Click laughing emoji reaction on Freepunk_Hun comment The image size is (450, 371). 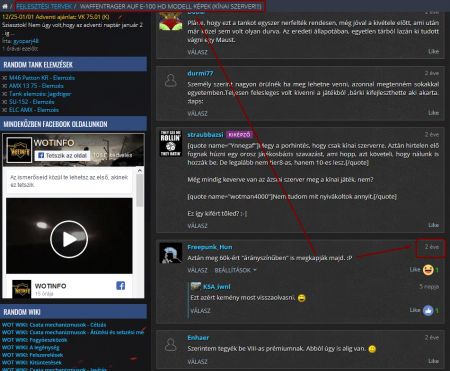(x=428, y=270)
